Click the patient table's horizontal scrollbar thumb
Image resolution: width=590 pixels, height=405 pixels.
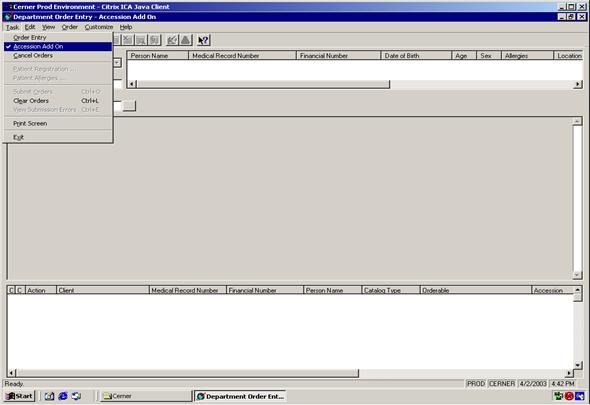point(263,84)
